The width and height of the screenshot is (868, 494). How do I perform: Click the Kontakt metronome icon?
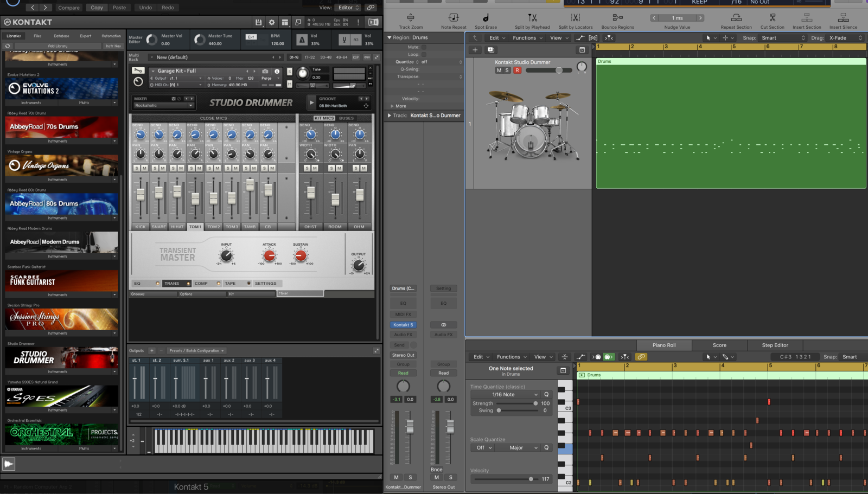tap(302, 40)
